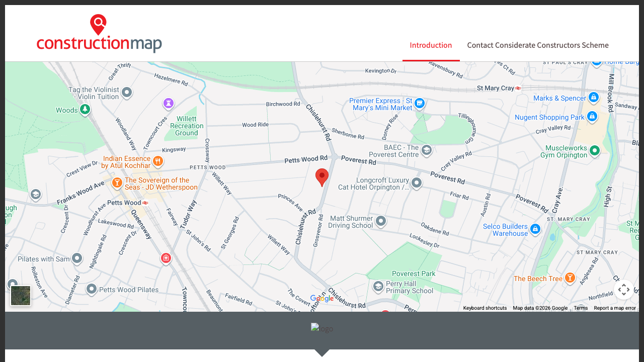Viewport: 644px width, 362px height.
Task: Switch to the Introduction tab
Action: coord(431,45)
